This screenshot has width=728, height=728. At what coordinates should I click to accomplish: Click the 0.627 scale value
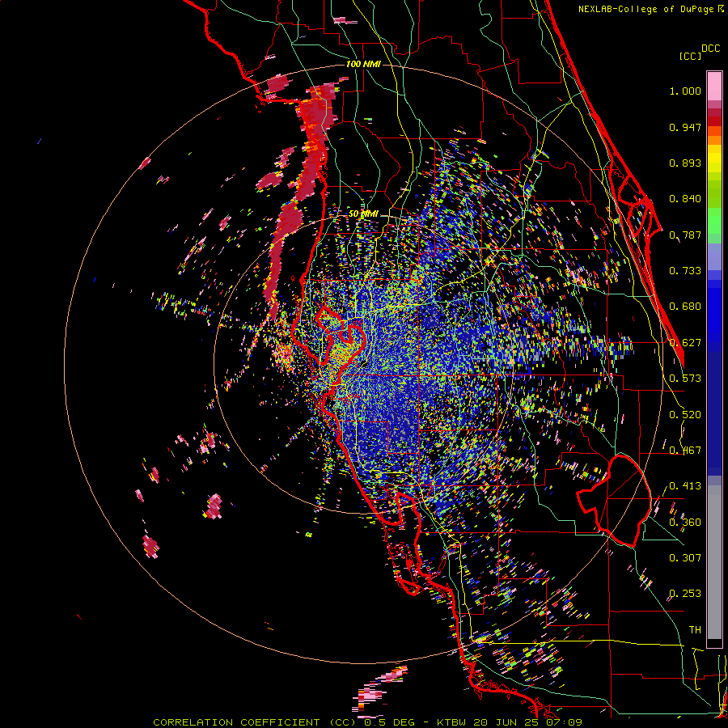[685, 343]
